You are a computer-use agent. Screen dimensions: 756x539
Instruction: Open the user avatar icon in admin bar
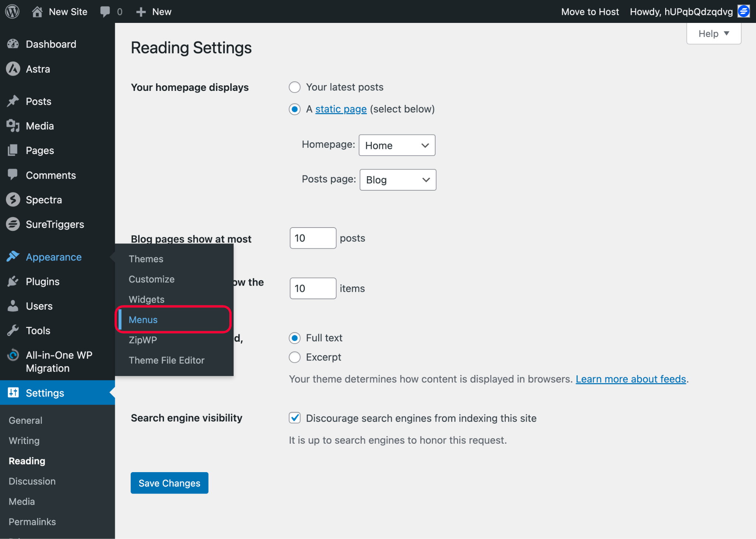pyautogui.click(x=743, y=11)
